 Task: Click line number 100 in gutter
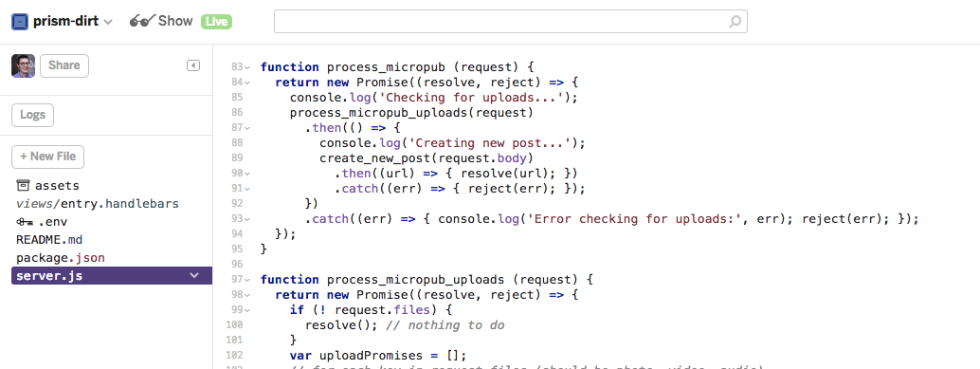[x=234, y=325]
